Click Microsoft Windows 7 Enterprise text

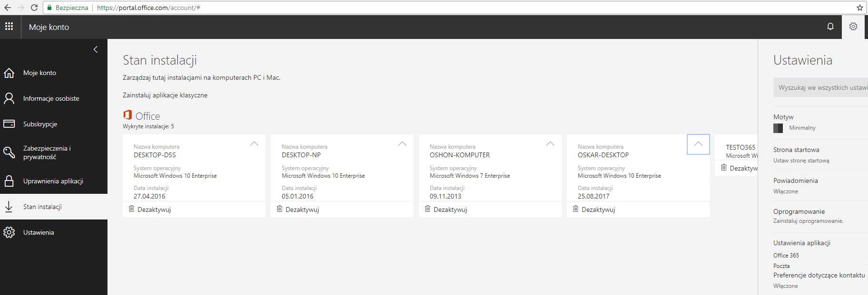pos(470,176)
